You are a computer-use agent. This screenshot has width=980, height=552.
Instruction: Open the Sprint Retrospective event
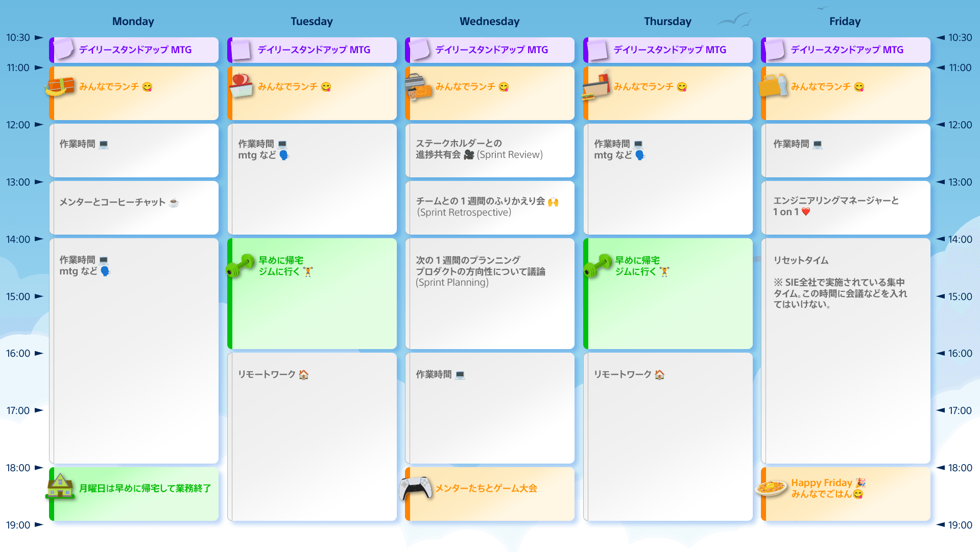[489, 208]
